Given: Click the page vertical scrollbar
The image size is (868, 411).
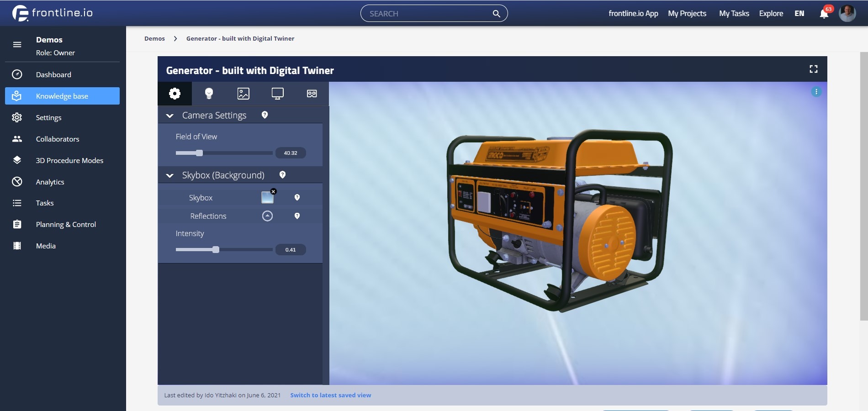Looking at the screenshot, I should coord(864,186).
